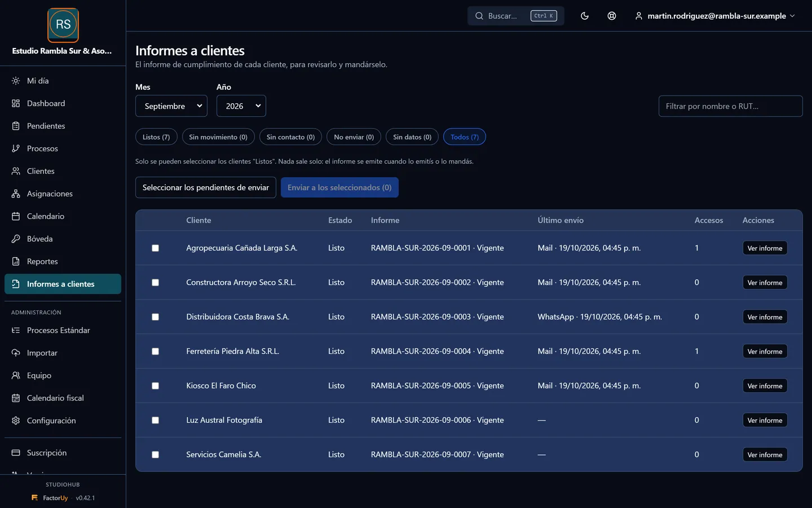812x508 pixels.
Task: Open the Mes dropdown showing Septiembre
Action: [x=171, y=106]
